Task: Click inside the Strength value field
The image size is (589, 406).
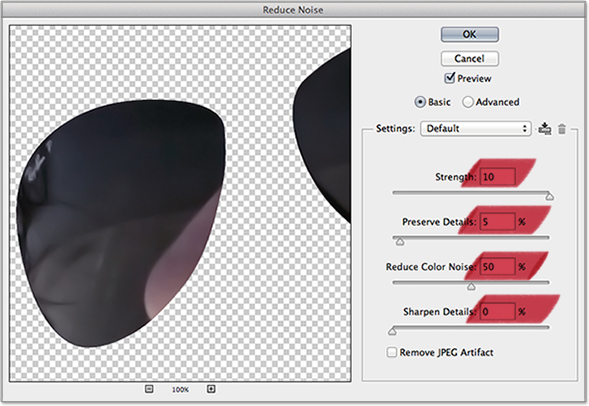Action: pos(497,177)
